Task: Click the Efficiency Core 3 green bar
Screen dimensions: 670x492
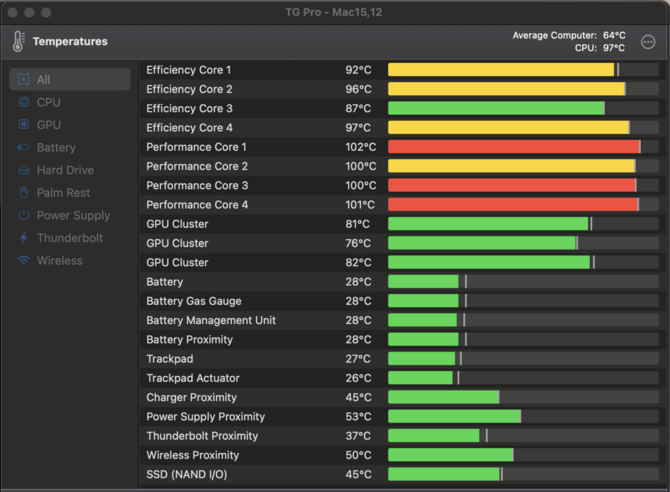Action: pos(496,108)
